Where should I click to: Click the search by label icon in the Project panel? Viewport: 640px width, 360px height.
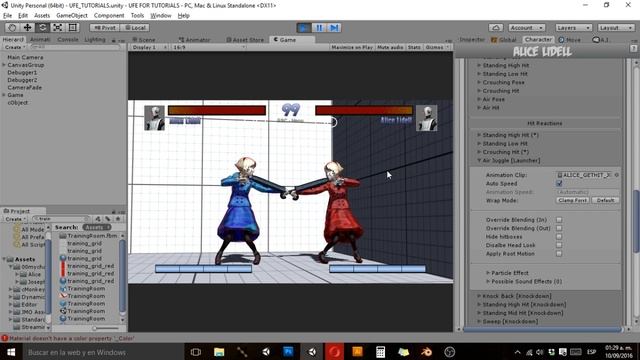(108, 219)
